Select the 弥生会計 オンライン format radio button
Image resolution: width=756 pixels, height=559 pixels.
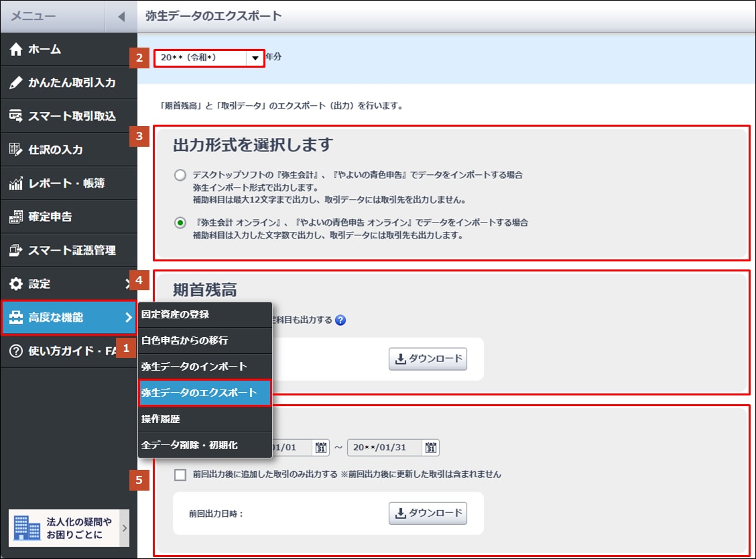point(180,223)
